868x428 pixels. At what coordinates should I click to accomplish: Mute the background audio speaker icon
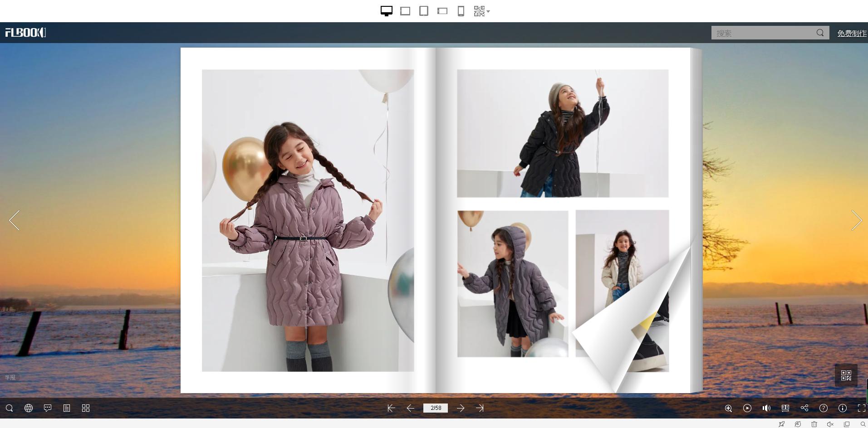pos(766,408)
